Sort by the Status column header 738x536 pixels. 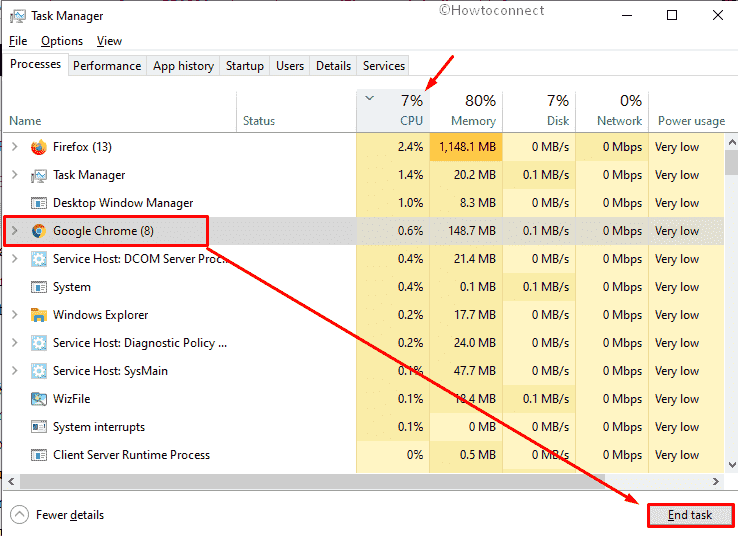click(297, 112)
